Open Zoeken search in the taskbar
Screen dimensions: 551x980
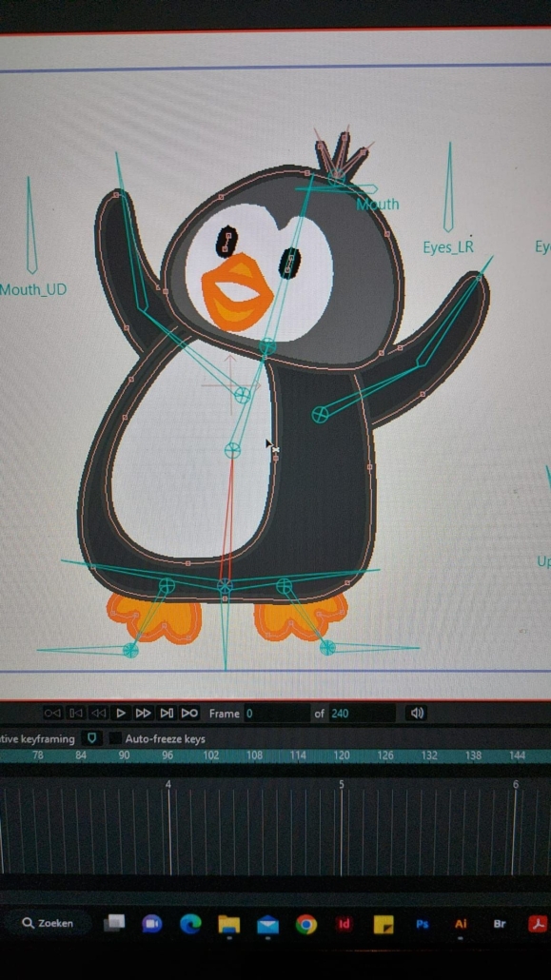point(48,923)
